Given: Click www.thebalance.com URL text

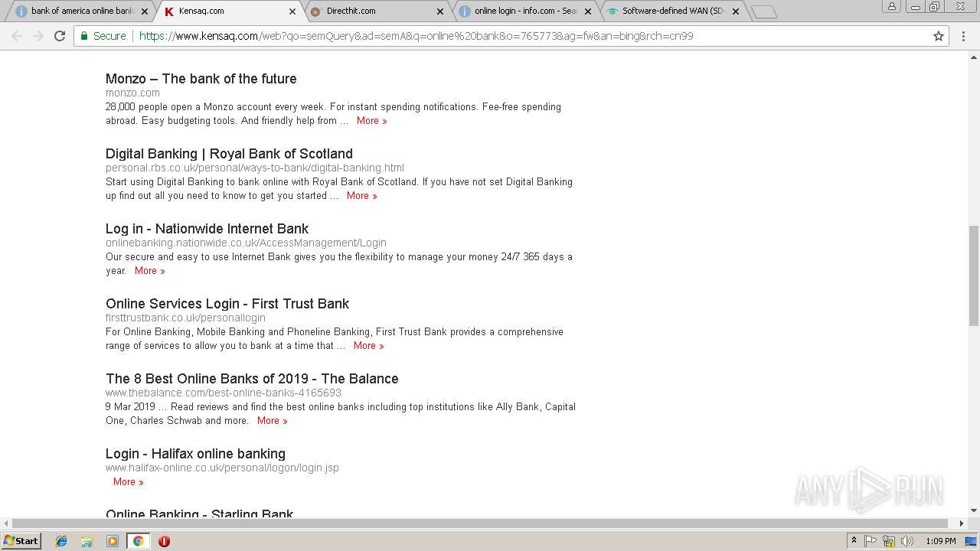Looking at the screenshot, I should click(x=224, y=393).
